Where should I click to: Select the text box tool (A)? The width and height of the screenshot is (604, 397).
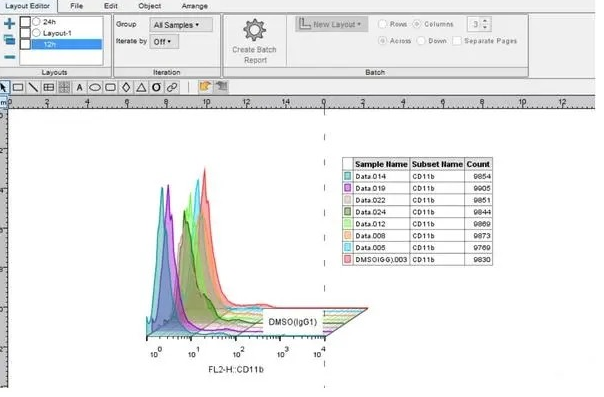tap(79, 88)
